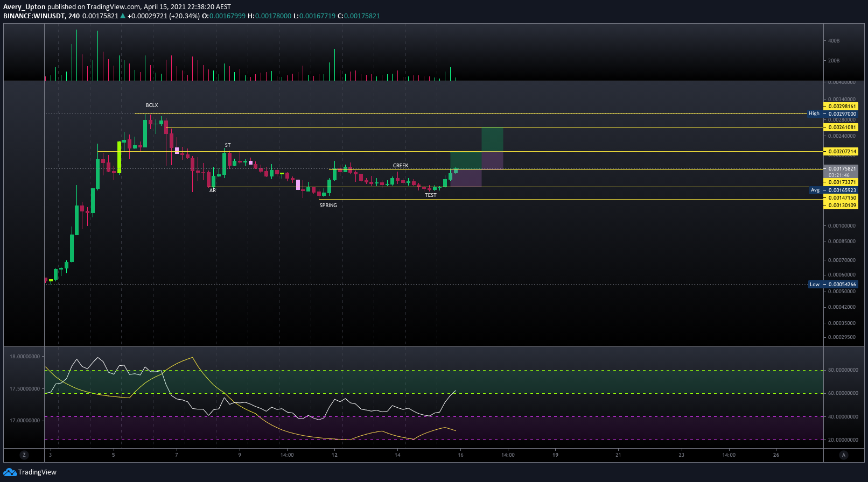Click the TradingView wordmark text
The width and height of the screenshot is (868, 482).
(x=37, y=472)
